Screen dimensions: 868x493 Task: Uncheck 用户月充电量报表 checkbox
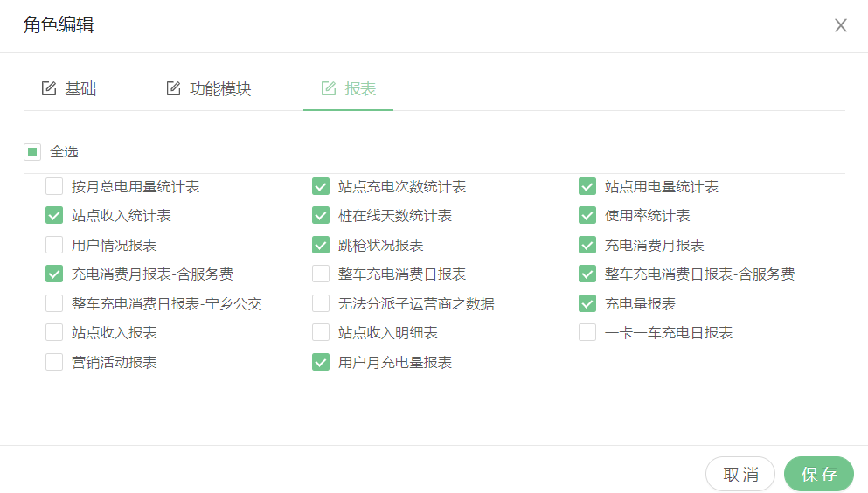click(x=321, y=362)
